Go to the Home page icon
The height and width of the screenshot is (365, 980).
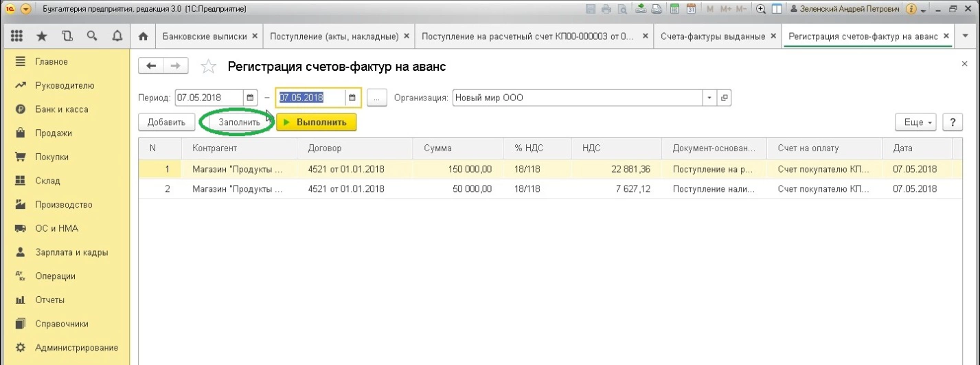(143, 36)
